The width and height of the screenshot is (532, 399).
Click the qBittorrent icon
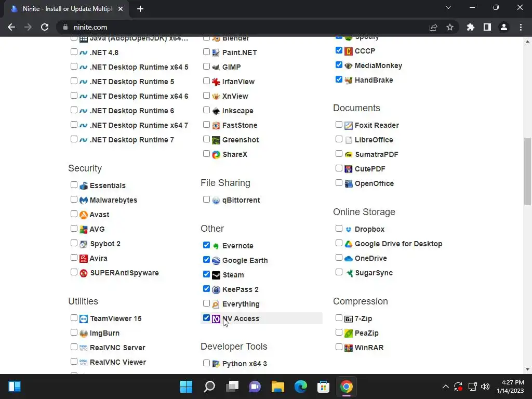click(x=216, y=201)
